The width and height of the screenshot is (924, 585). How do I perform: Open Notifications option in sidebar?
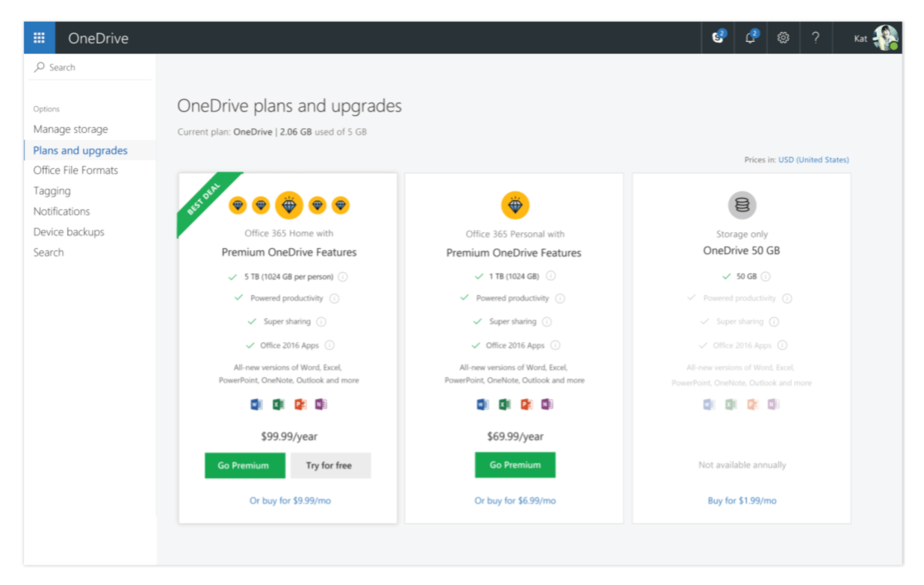(61, 211)
